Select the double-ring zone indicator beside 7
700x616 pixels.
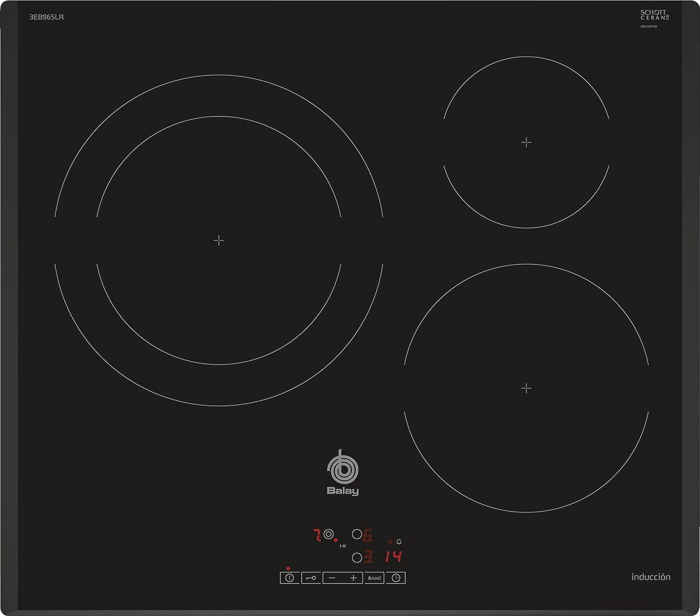point(328,534)
